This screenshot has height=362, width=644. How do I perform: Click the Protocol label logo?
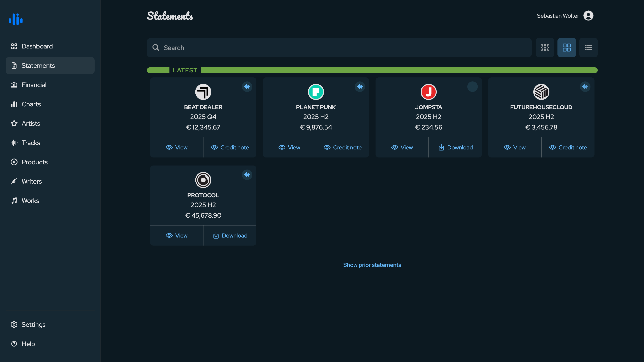click(203, 180)
